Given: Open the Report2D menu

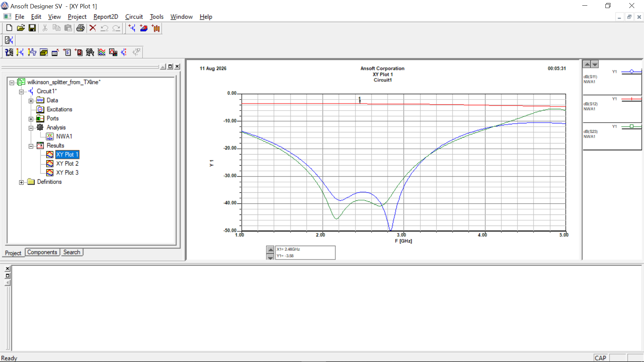Looking at the screenshot, I should tap(106, 17).
